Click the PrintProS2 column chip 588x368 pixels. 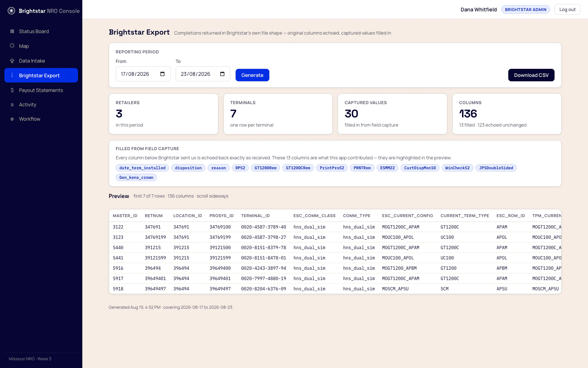(332, 168)
